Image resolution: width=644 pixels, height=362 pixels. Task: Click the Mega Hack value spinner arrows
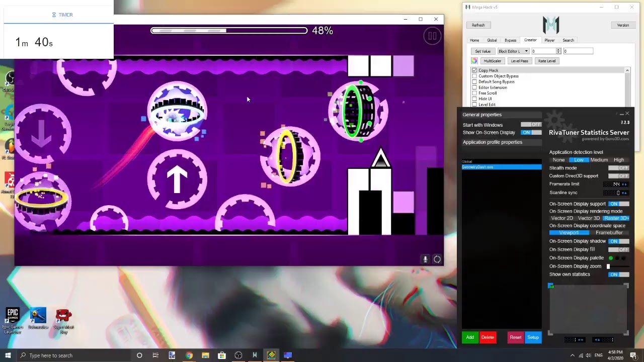pyautogui.click(x=558, y=51)
